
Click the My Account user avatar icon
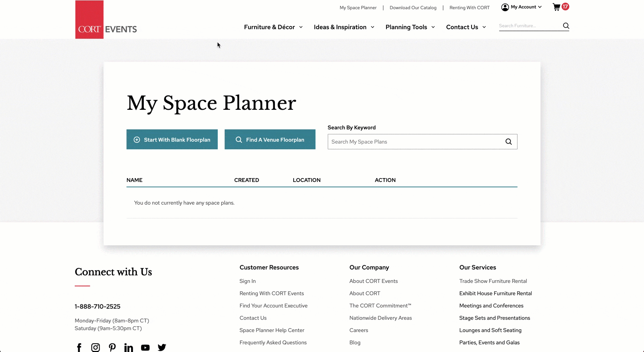pos(505,7)
